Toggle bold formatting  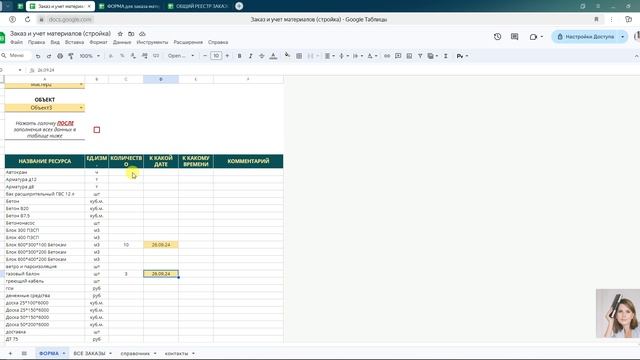240,56
